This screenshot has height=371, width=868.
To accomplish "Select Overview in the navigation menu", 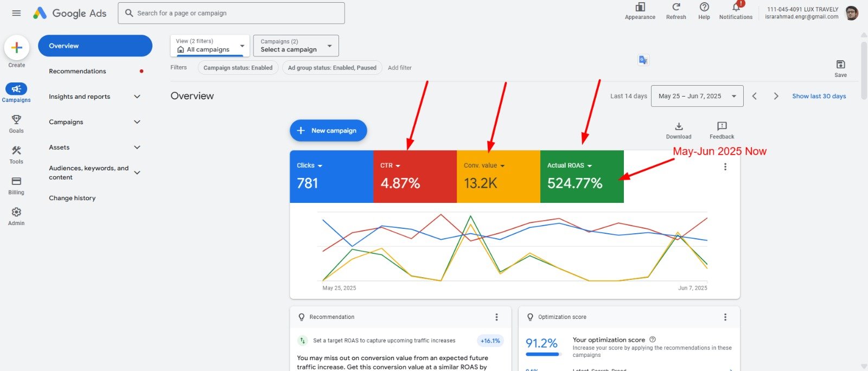I will click(x=95, y=46).
